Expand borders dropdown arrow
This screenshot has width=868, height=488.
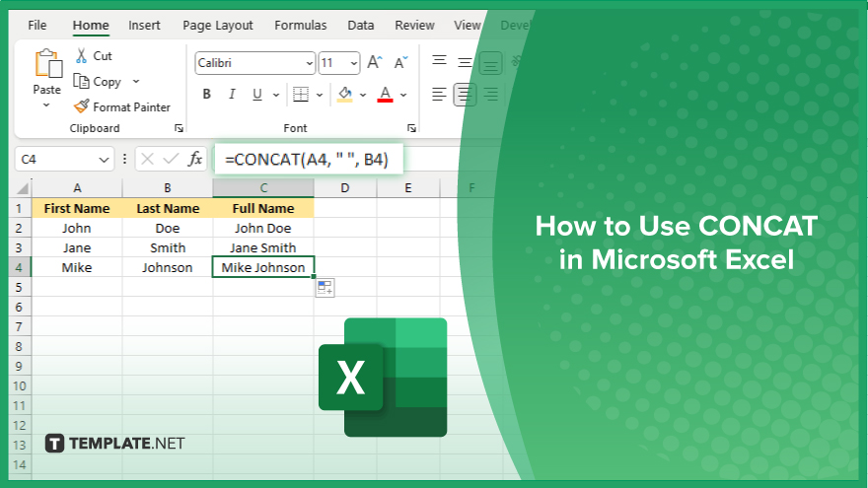320,96
